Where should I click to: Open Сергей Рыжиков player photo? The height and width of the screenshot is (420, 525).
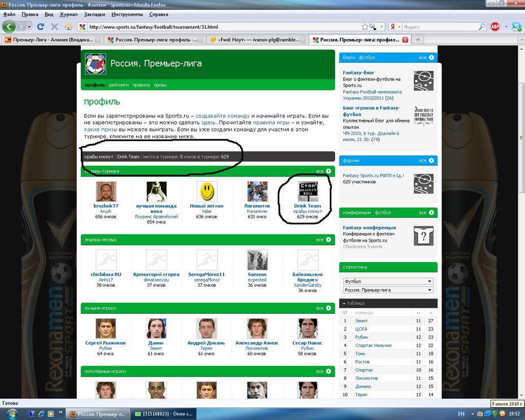pyautogui.click(x=106, y=328)
